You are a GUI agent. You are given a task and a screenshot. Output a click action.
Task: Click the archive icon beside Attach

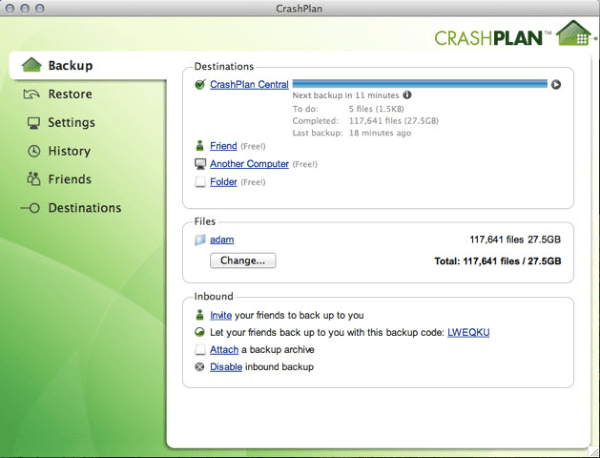[x=200, y=349]
